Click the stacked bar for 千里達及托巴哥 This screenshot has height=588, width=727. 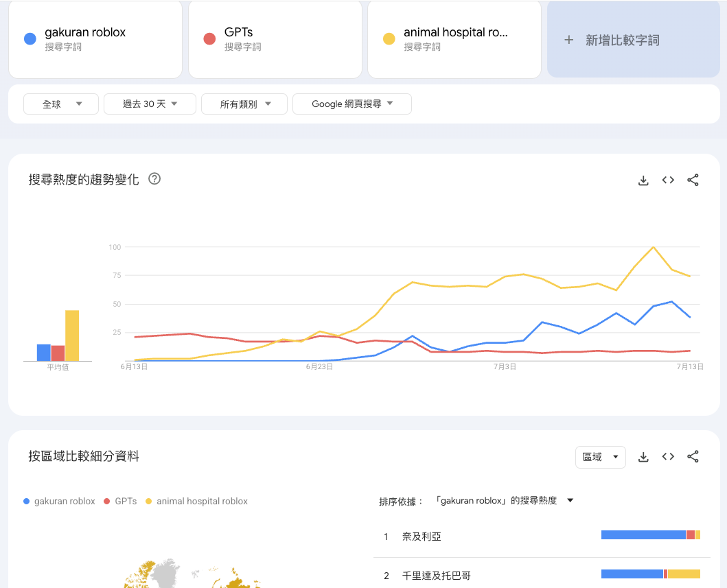pyautogui.click(x=651, y=574)
